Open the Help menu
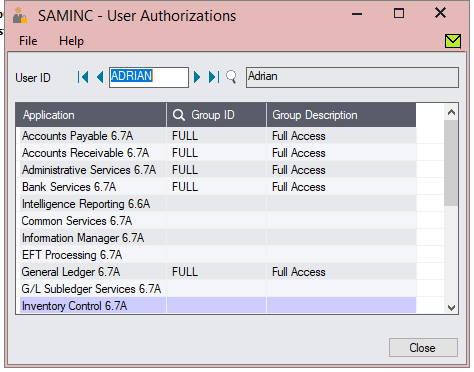The height and width of the screenshot is (372, 474). tap(71, 41)
